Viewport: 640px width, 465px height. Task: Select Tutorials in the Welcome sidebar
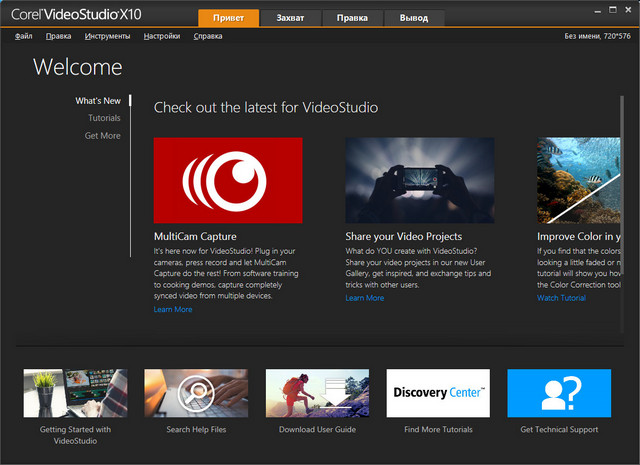point(103,118)
